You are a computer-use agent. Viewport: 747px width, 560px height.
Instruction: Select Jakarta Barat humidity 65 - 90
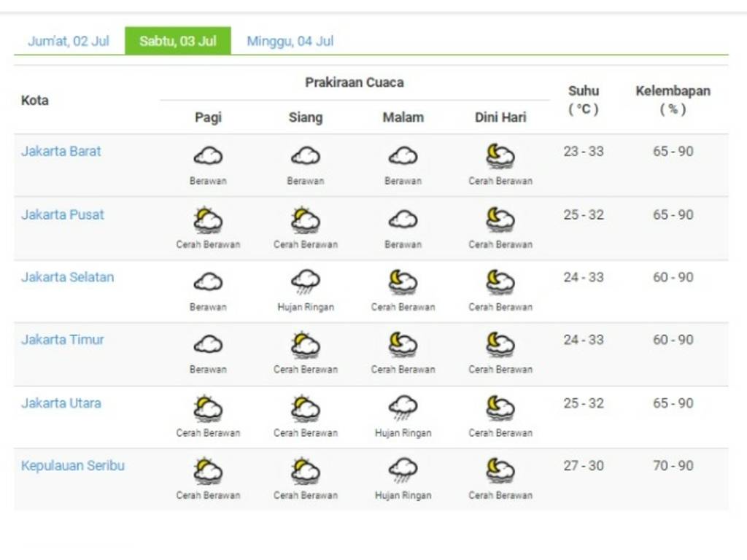tap(673, 152)
